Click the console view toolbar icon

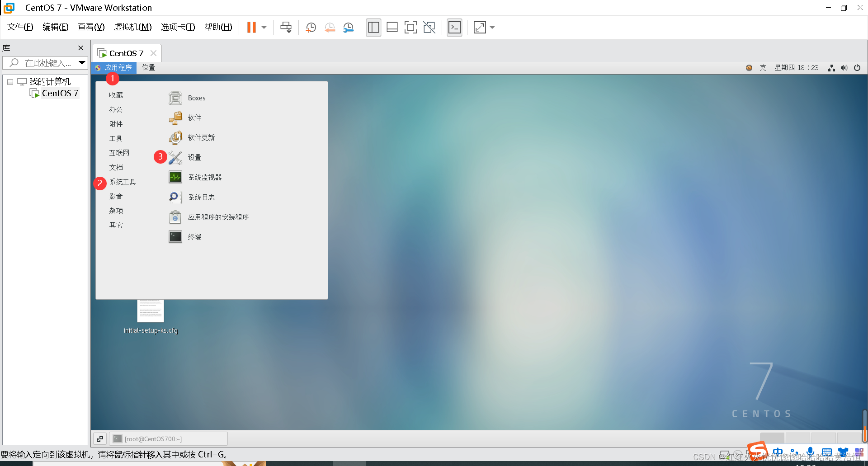click(x=454, y=28)
